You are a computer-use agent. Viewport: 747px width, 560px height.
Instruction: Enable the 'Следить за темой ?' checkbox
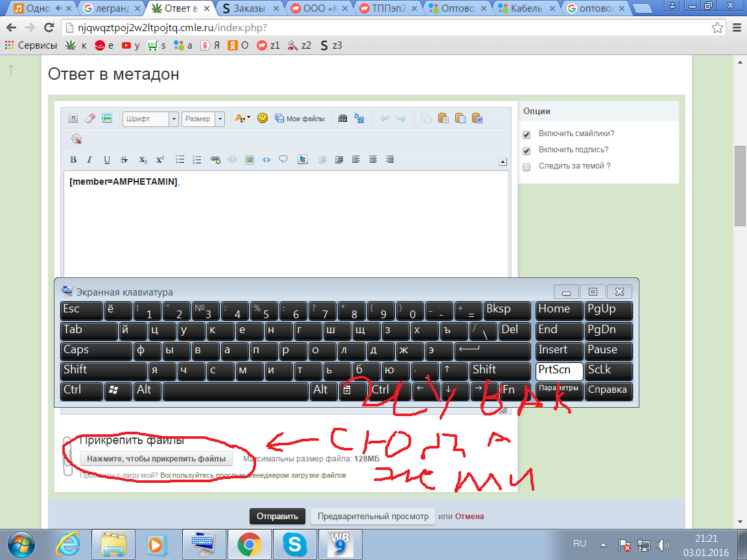point(527,167)
